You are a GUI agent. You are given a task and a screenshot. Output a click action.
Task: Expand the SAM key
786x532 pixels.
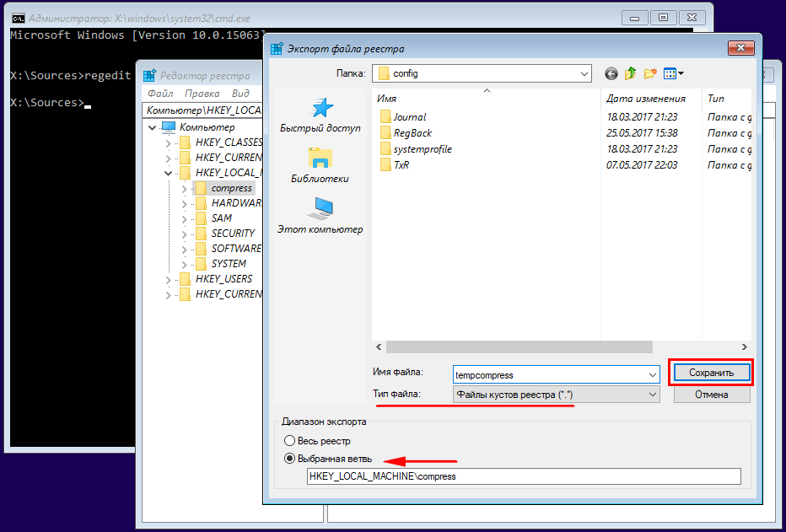184,219
